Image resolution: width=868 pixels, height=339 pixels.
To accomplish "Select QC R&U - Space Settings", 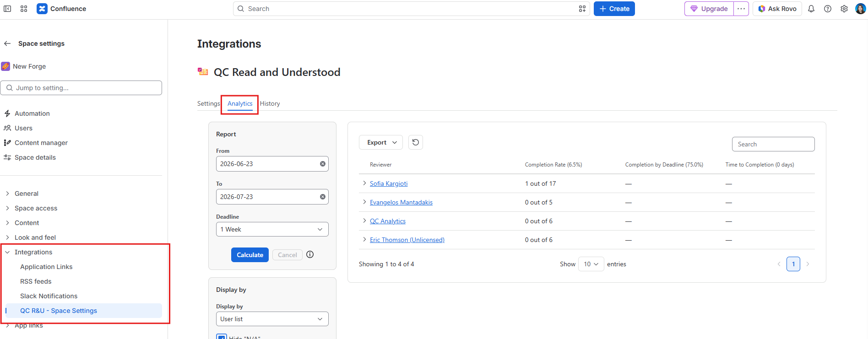I will [84, 311].
